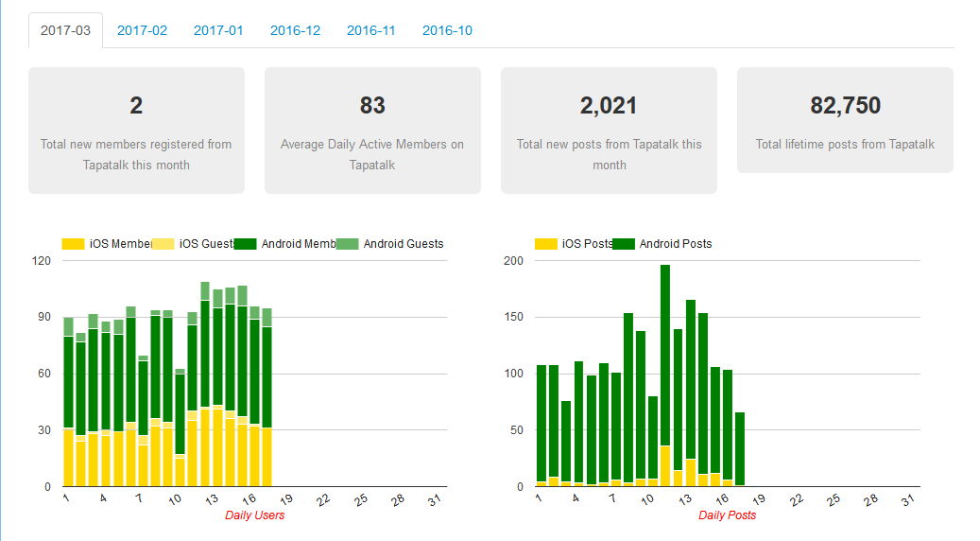This screenshot has height=541, width=980.
Task: Click the 200 label on Daily Posts axis
Action: pos(514,261)
